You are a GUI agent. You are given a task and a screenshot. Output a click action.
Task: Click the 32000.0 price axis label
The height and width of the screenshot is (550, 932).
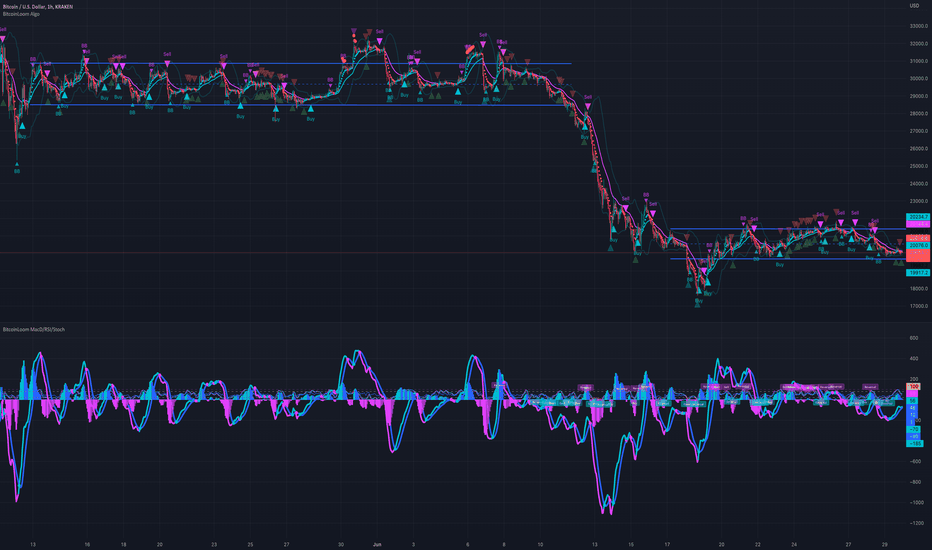tap(918, 44)
